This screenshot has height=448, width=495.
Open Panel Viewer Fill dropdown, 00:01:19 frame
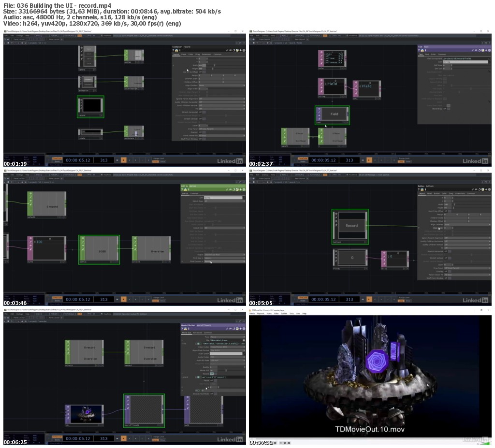coord(221,135)
